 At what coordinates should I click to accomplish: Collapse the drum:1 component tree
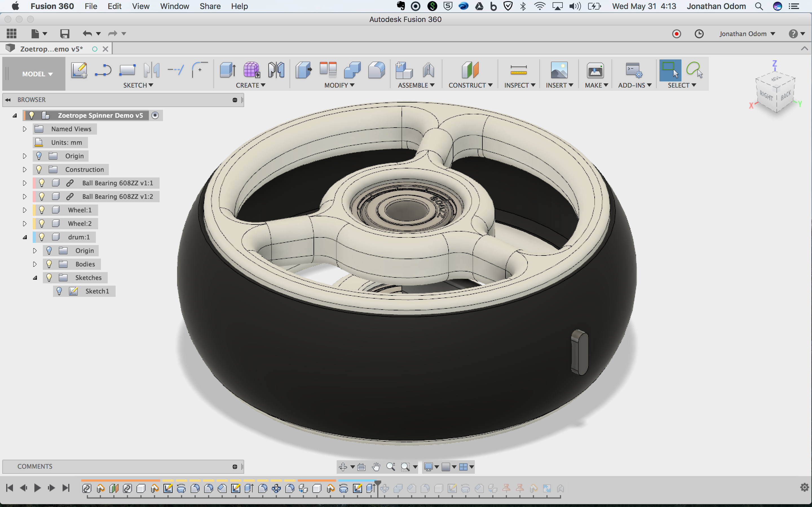click(25, 237)
